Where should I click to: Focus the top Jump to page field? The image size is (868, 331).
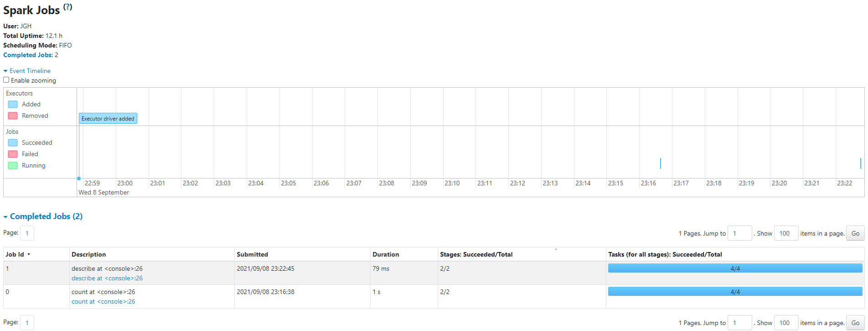(739, 233)
